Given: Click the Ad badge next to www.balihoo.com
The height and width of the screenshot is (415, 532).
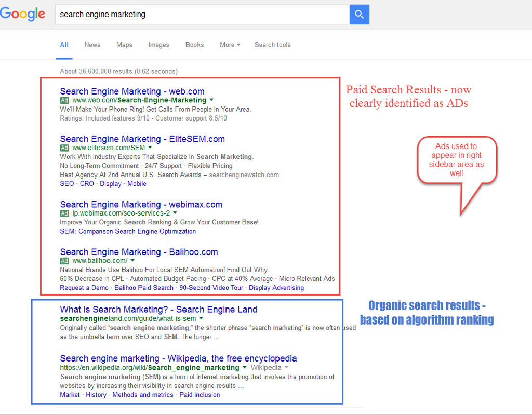Looking at the screenshot, I should tap(64, 261).
